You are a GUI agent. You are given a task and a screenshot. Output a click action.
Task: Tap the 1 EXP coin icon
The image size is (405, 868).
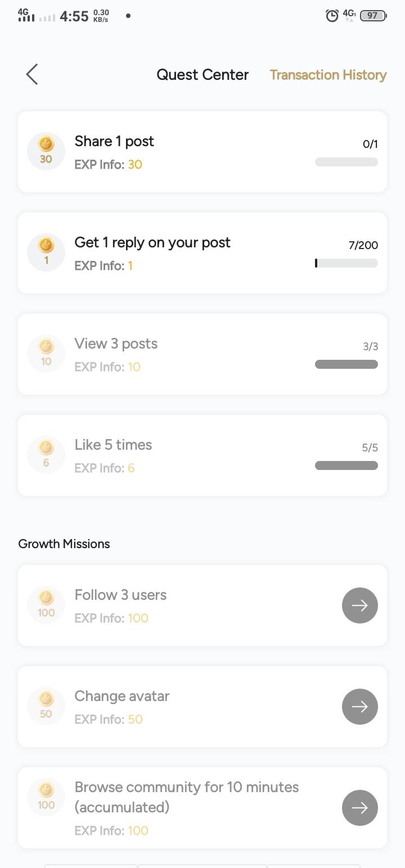(x=46, y=252)
